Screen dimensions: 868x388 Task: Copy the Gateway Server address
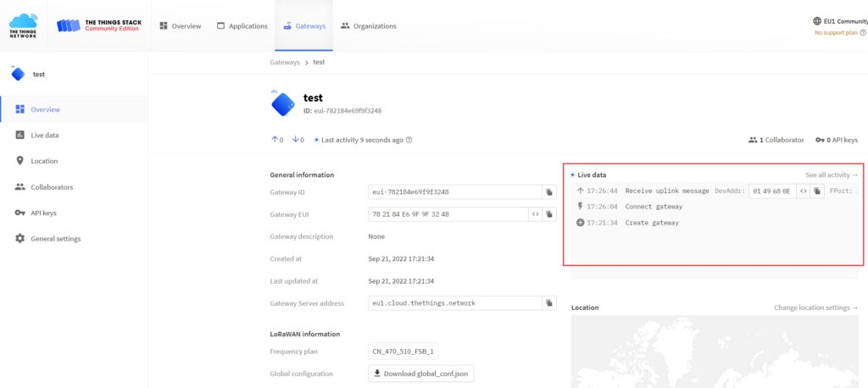click(549, 303)
